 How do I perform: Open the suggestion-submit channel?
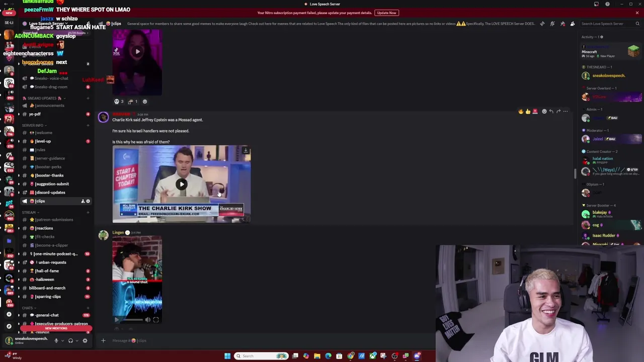click(x=55, y=184)
